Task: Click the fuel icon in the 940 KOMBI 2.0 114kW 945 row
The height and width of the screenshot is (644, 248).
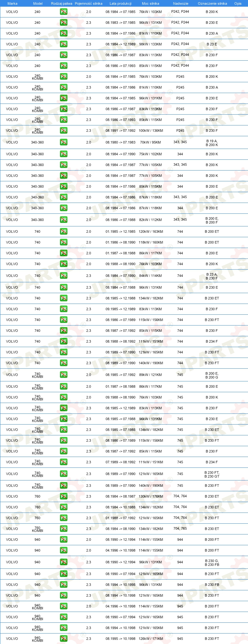Action: 63,606
